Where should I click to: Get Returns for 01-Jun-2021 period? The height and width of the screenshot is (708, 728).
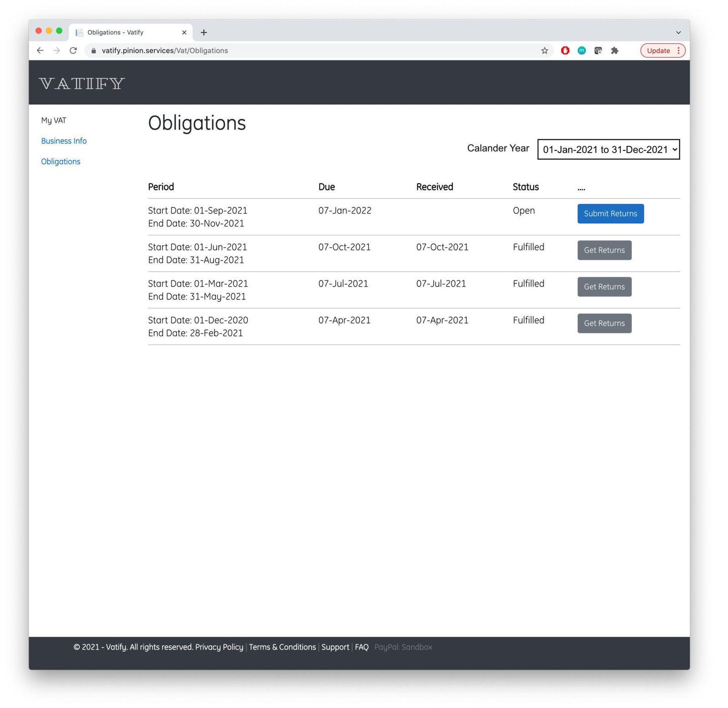click(604, 250)
